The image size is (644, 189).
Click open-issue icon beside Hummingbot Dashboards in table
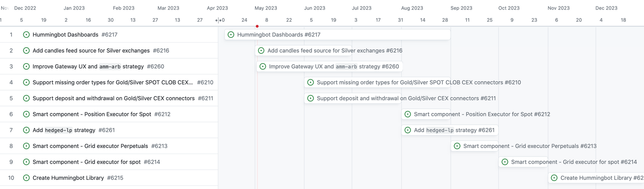point(26,35)
